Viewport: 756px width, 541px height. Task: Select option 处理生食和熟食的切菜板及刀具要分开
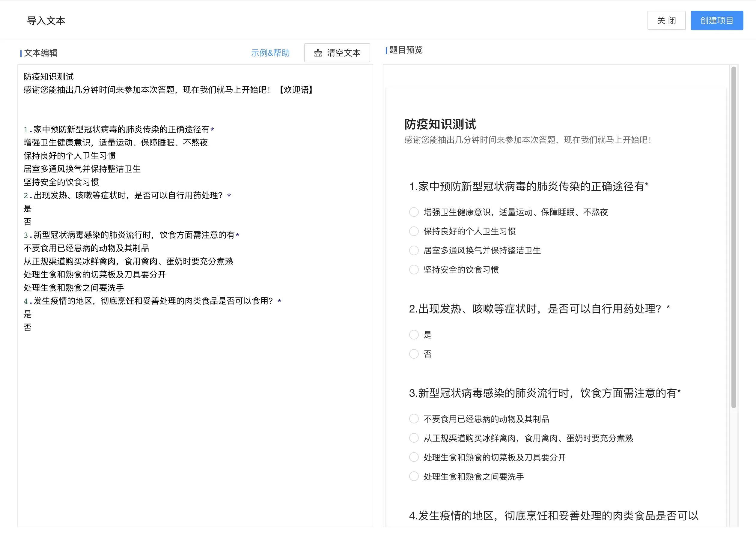click(x=414, y=457)
